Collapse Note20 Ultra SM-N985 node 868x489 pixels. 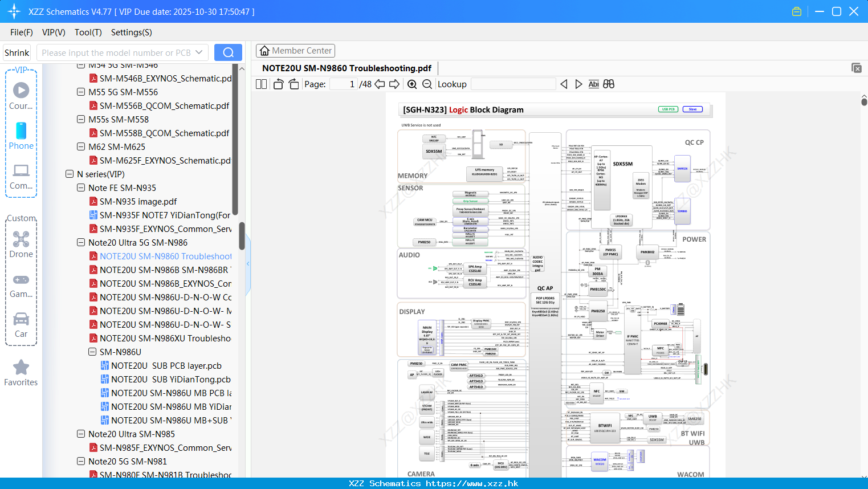(81, 434)
